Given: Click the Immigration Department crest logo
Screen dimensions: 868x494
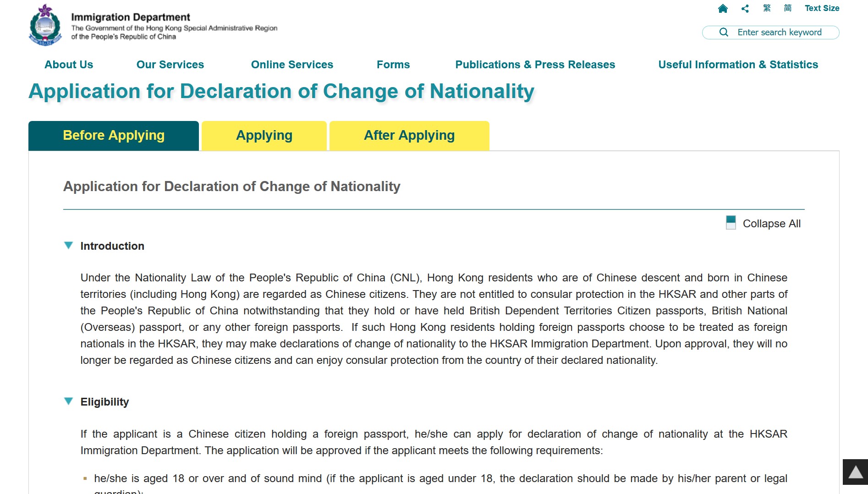Looking at the screenshot, I should [x=45, y=26].
